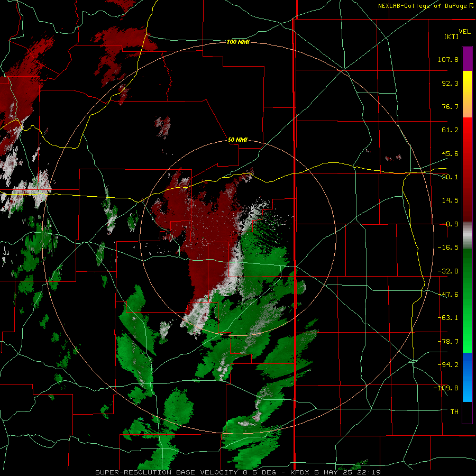The width and height of the screenshot is (476, 476).
Task: Pick the gray near-zero color bar segment
Action: (x=467, y=235)
